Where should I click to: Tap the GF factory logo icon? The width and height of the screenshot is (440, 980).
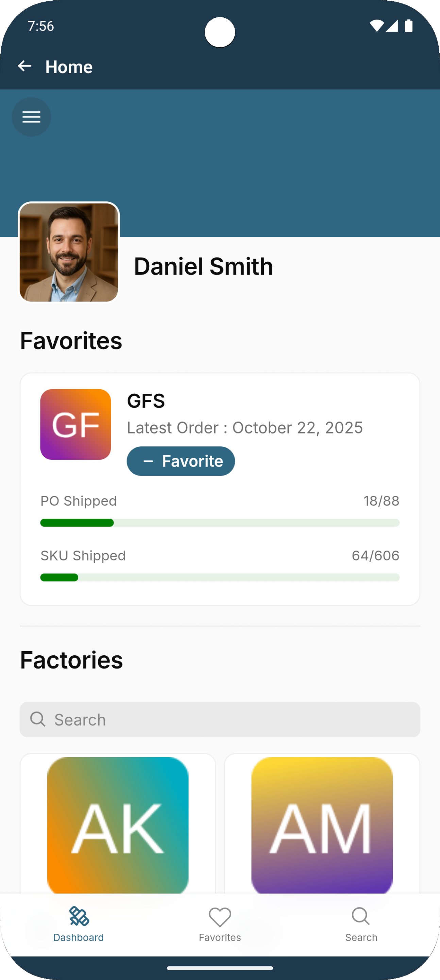tap(76, 424)
